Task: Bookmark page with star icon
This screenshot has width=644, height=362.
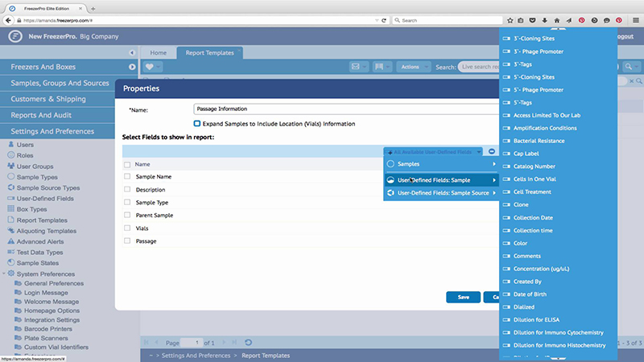Action: pos(510,20)
